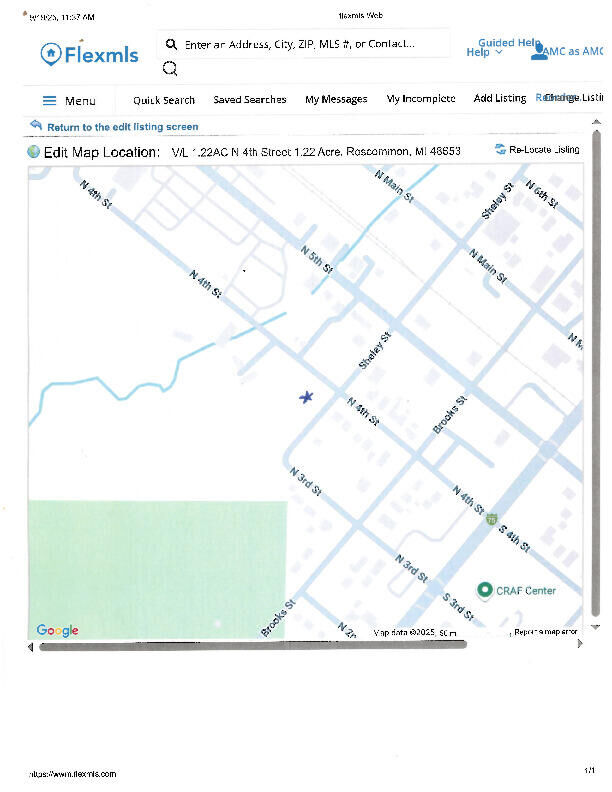Click the Flexmls logo
This screenshot has width=612, height=792.
[x=89, y=54]
